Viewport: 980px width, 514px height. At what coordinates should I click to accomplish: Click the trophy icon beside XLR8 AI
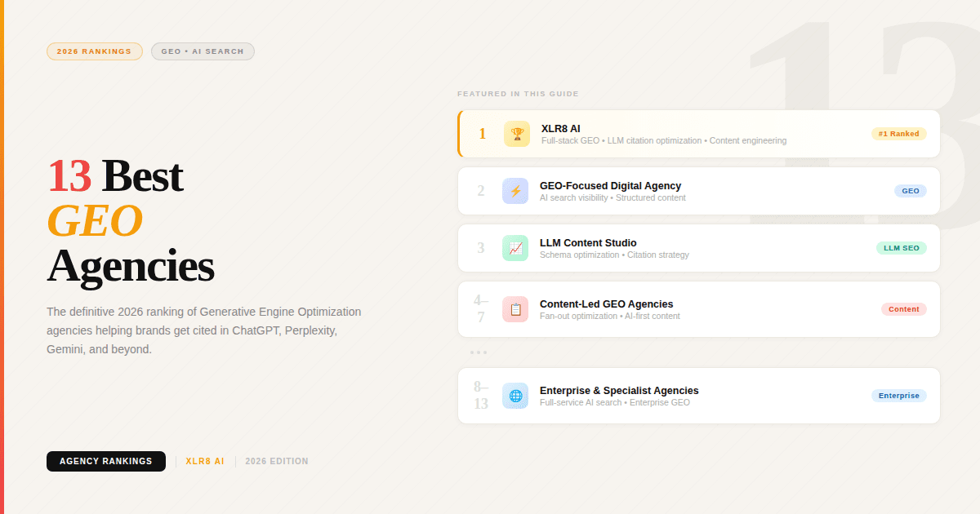[515, 133]
